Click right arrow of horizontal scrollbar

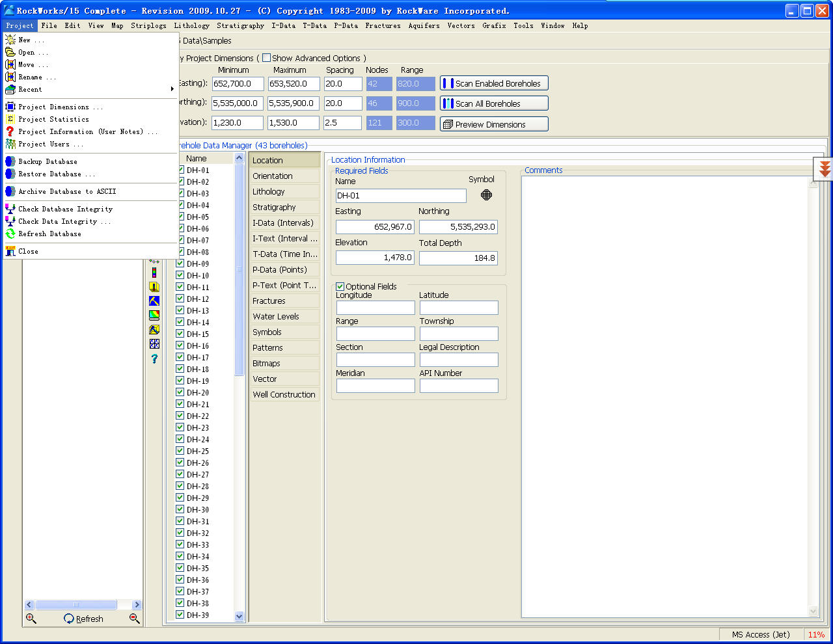point(136,604)
